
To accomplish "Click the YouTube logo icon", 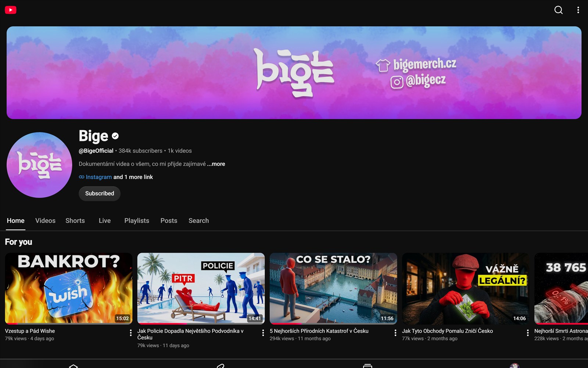I will pyautogui.click(x=10, y=10).
